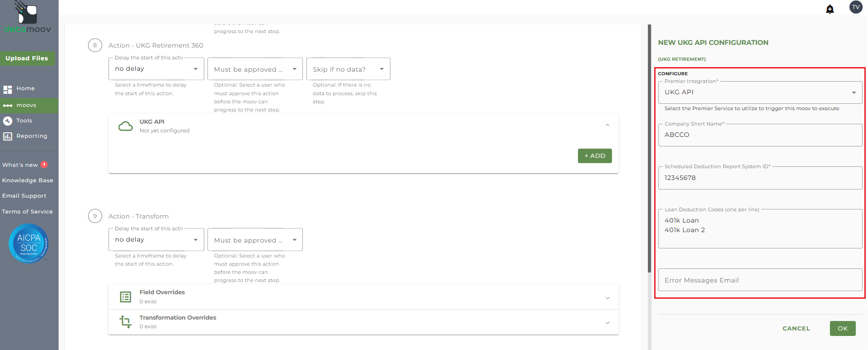Screen dimensions: 868x350
Task: Open the notifications bell
Action: 830,9
